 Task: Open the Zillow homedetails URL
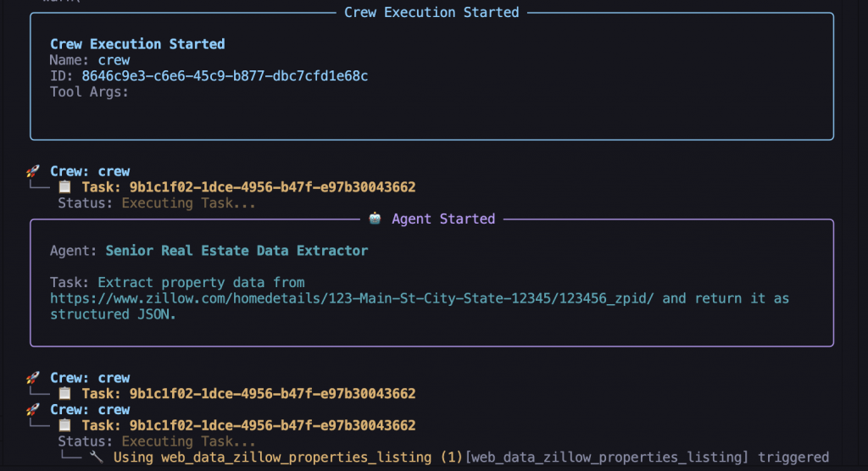tap(355, 298)
